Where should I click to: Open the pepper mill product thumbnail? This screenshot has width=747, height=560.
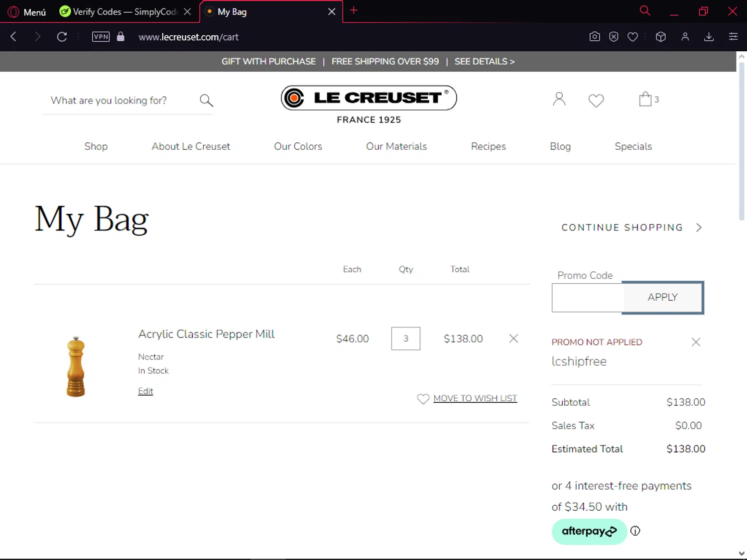(76, 367)
